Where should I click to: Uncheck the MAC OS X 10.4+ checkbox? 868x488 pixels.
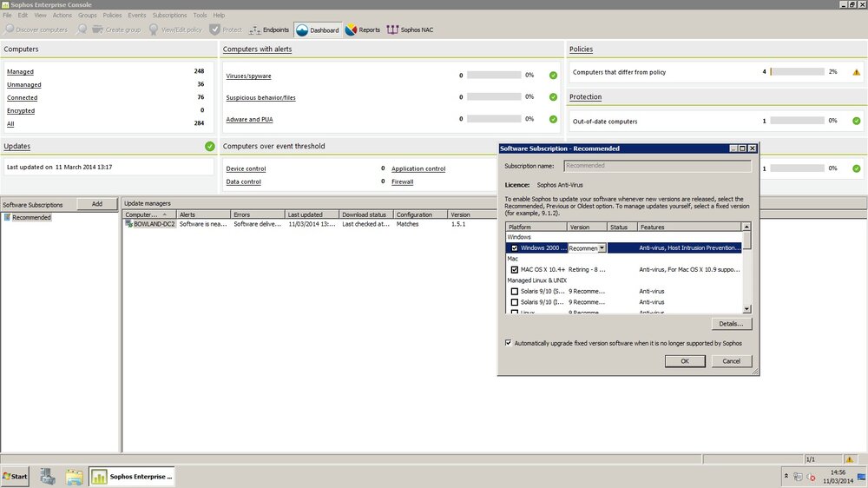coord(514,270)
